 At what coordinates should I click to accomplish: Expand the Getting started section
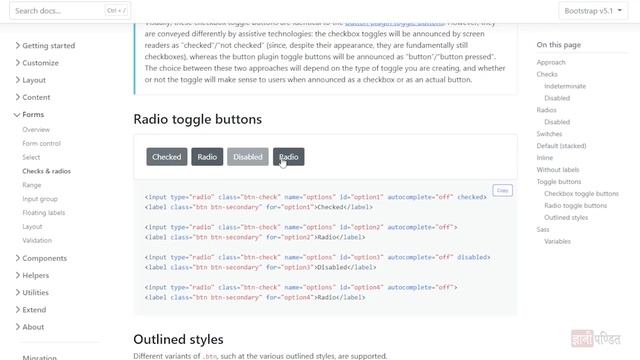[45, 46]
